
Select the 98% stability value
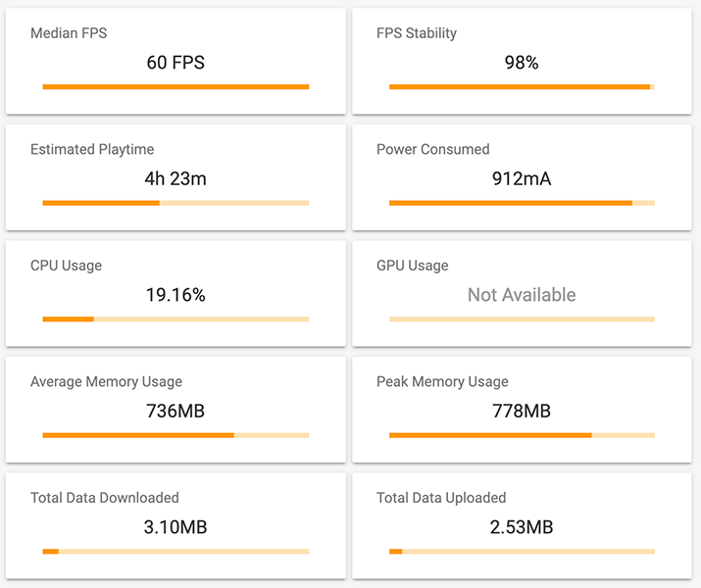(522, 63)
